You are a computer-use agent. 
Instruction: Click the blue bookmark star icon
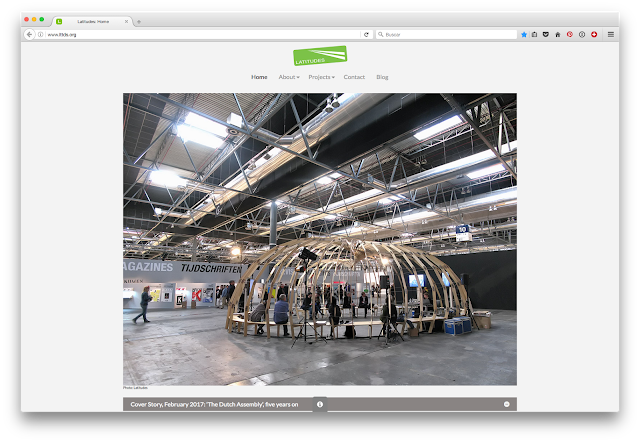tap(524, 35)
